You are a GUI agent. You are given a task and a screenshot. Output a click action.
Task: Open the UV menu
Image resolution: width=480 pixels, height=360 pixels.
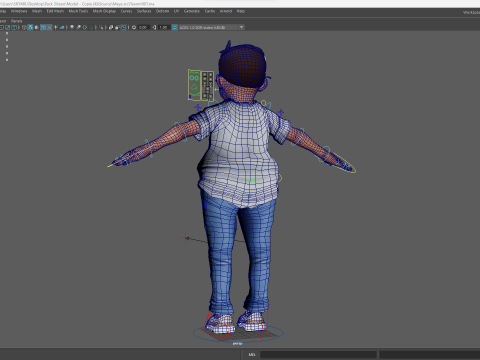176,11
